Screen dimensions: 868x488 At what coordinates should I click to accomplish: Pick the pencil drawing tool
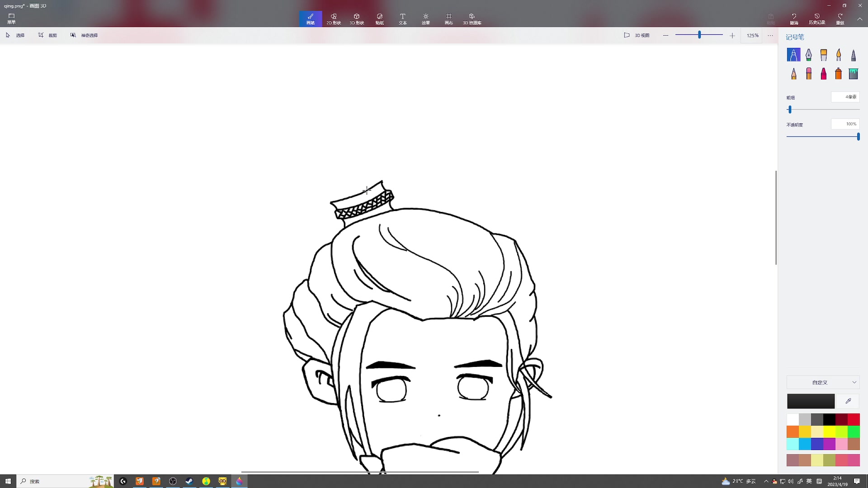coord(793,74)
